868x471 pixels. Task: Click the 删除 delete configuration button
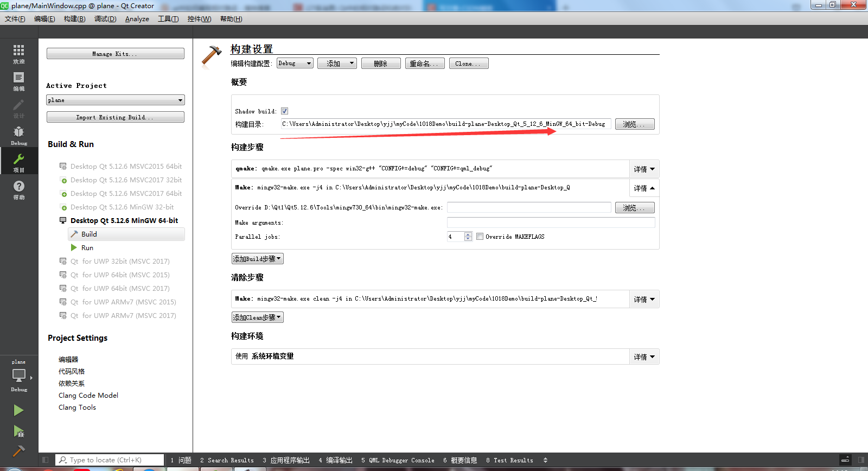point(381,63)
